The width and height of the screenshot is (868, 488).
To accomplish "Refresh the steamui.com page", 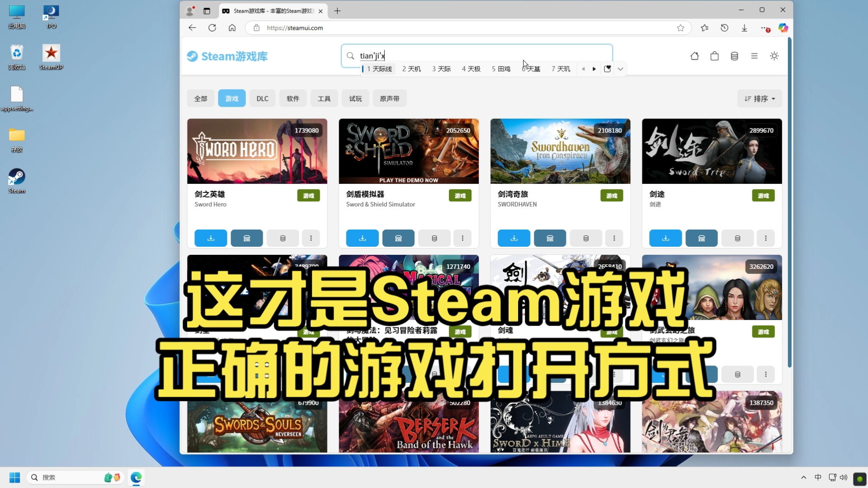I will pos(212,28).
